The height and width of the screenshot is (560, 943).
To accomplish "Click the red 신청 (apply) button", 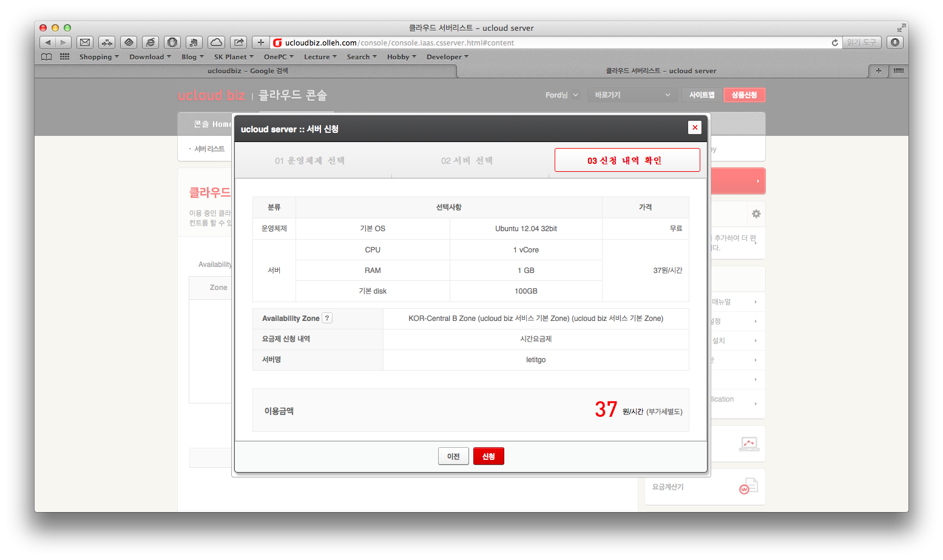I will (x=488, y=456).
